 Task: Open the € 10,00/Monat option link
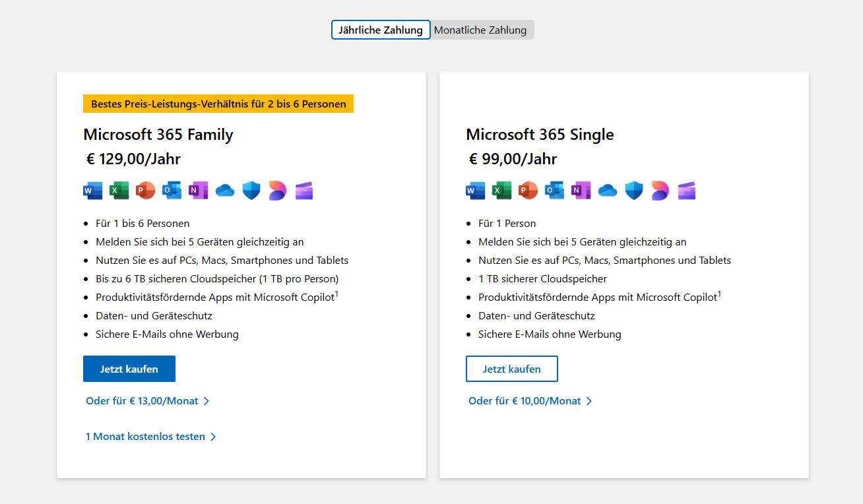pyautogui.click(x=530, y=401)
